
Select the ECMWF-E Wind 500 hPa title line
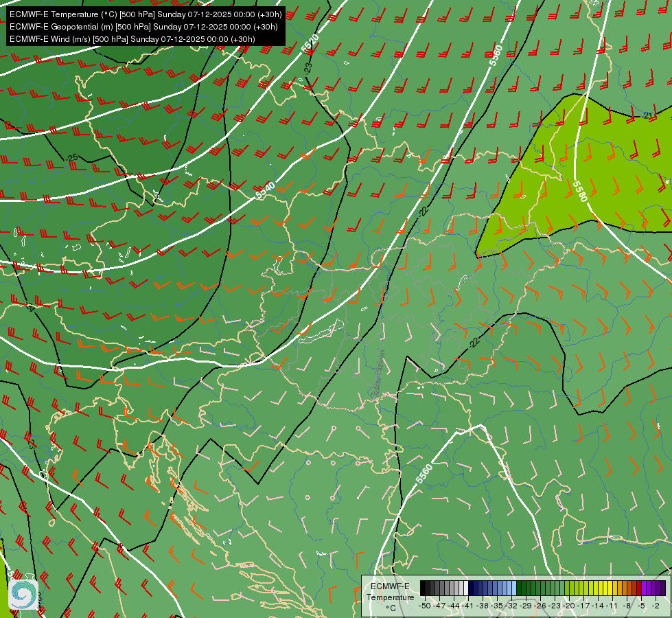[132, 39]
